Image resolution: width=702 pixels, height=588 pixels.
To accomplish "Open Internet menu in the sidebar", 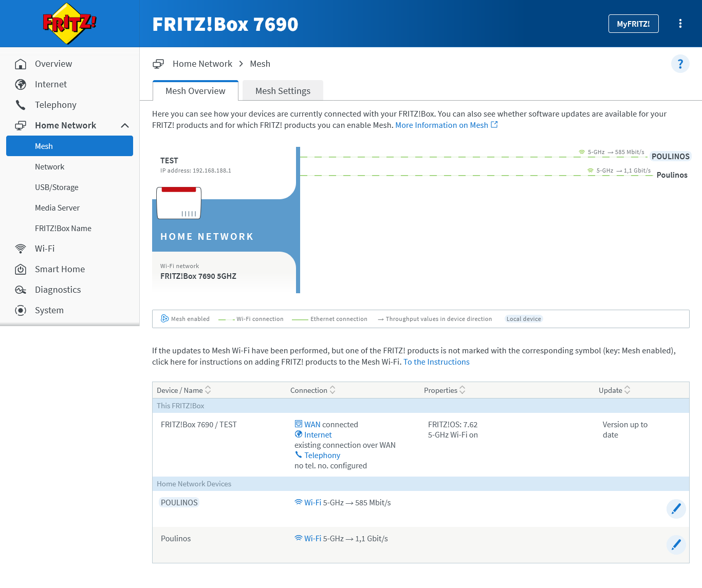I will [x=51, y=84].
